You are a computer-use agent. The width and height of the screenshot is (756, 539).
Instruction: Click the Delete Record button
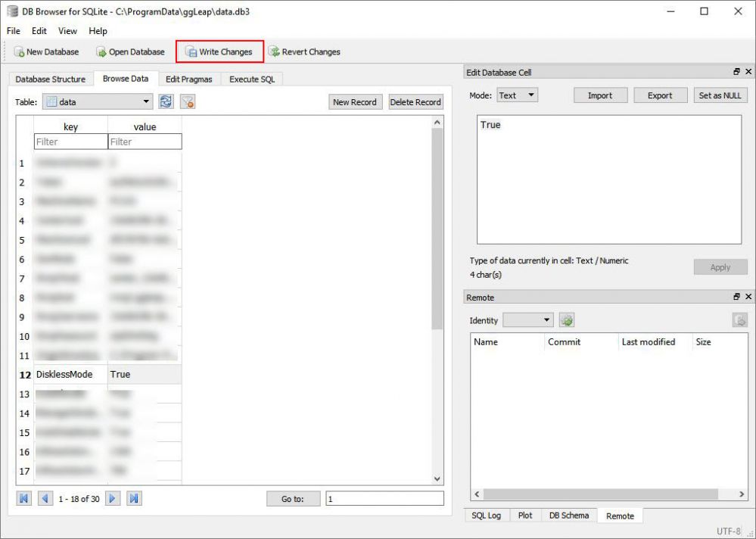[x=415, y=101]
